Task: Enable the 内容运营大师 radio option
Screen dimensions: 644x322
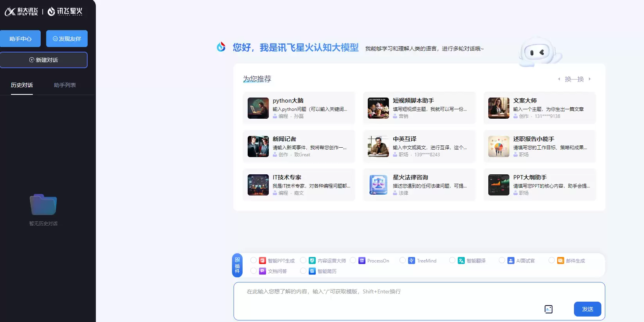Action: [303, 260]
